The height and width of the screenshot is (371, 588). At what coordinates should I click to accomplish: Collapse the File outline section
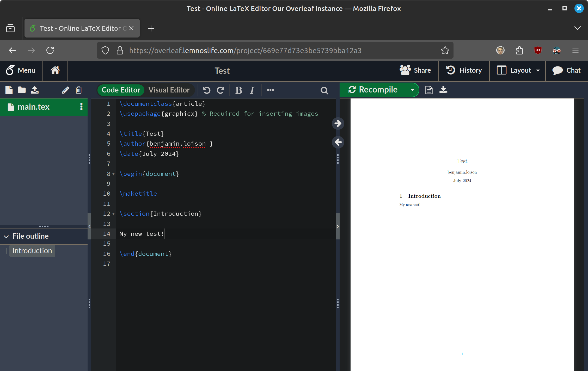click(x=6, y=236)
